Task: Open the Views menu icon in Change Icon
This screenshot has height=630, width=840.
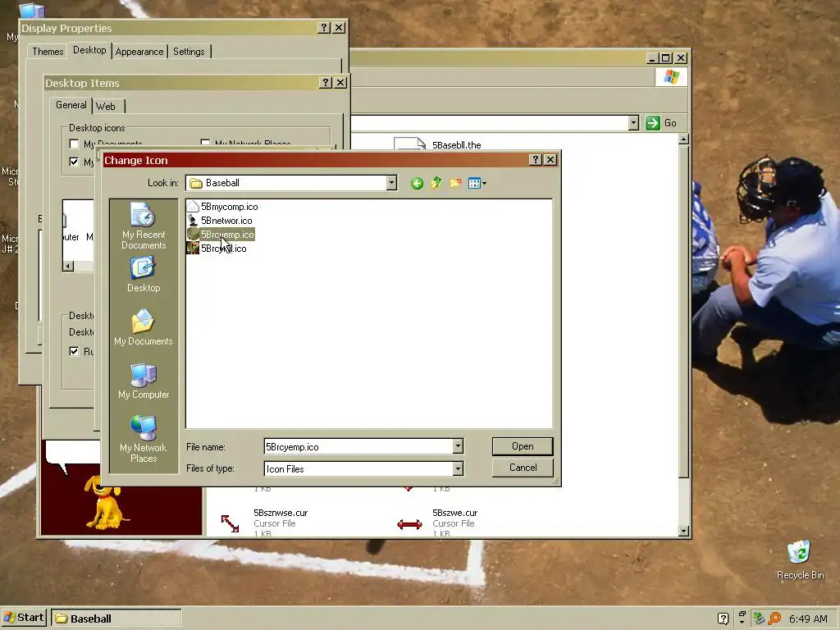Action: coord(477,183)
